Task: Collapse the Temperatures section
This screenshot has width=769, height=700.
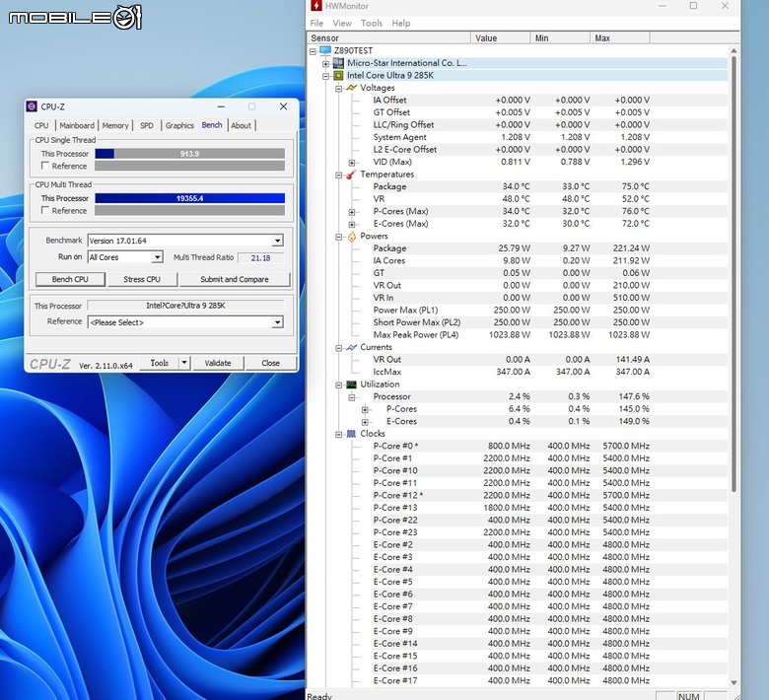Action: [x=338, y=175]
